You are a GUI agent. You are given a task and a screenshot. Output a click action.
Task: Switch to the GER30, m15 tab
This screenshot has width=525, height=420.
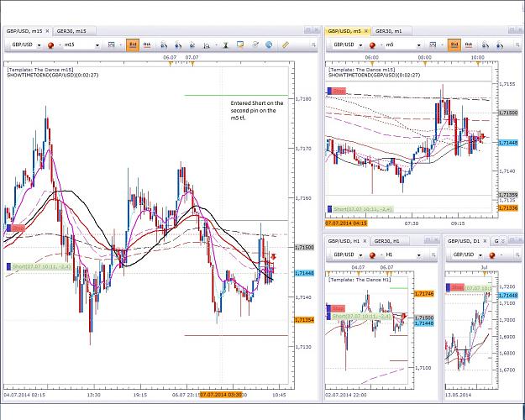71,31
